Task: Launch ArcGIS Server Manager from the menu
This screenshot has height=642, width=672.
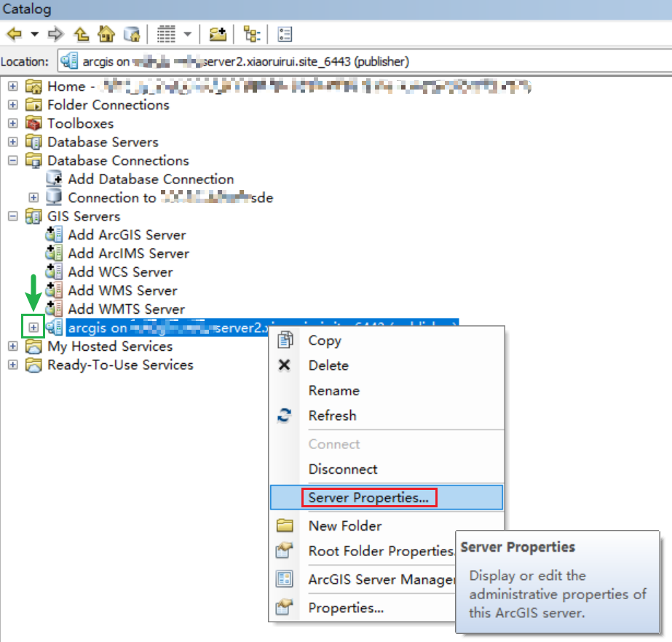Action: [363, 579]
